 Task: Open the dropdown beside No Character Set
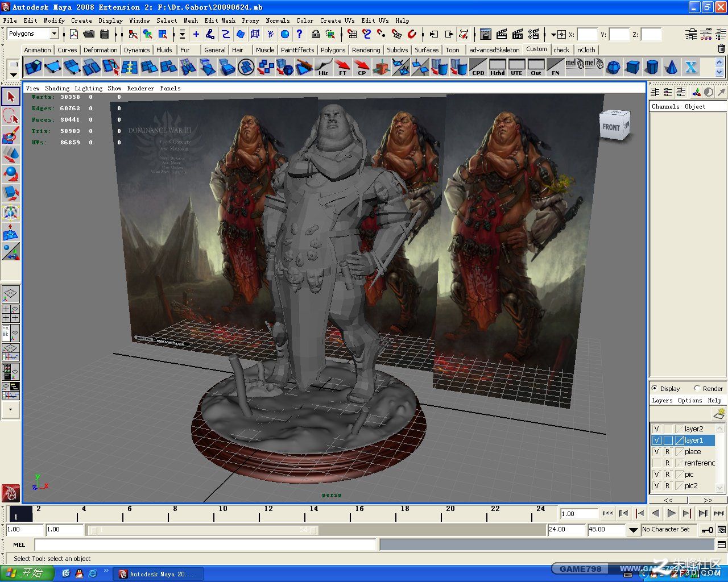coord(634,530)
